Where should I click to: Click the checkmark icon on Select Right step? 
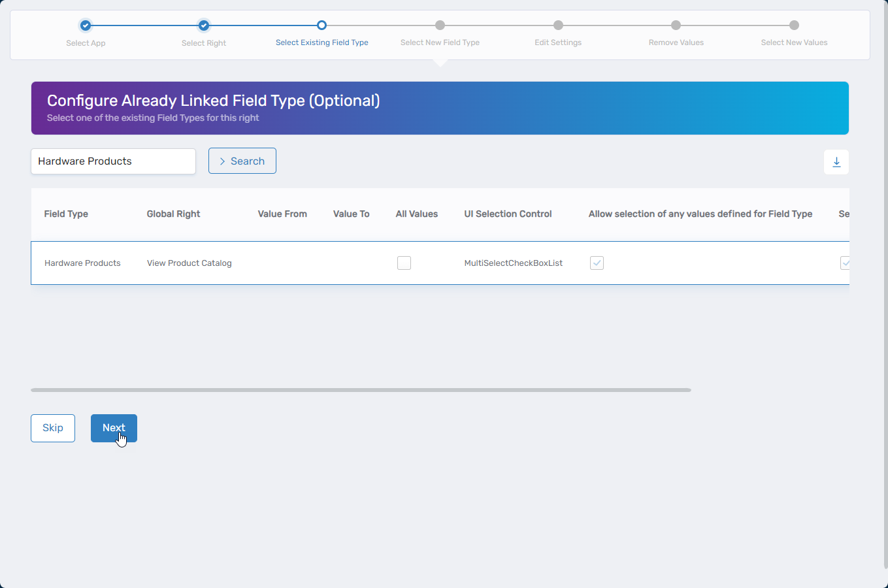203,25
